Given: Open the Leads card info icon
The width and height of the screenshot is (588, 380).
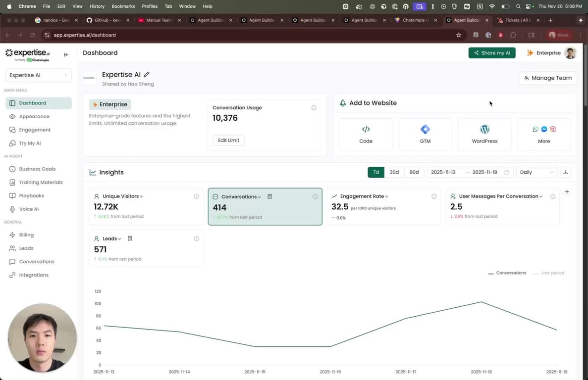Looking at the screenshot, I should (x=197, y=238).
